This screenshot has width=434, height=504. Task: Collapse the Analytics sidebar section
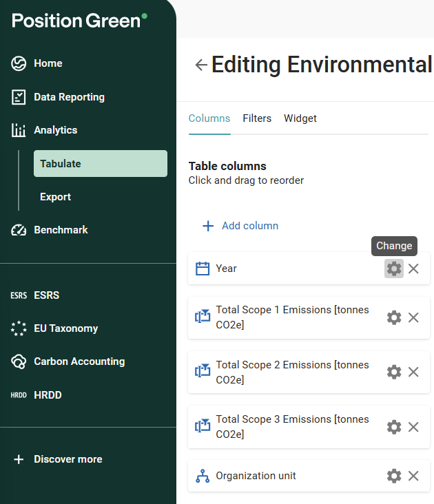(55, 130)
